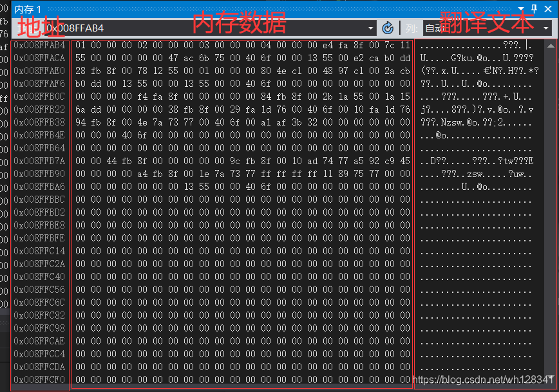559x392 pixels.
Task: Select address row 0x008FFBA6
Action: point(39,187)
